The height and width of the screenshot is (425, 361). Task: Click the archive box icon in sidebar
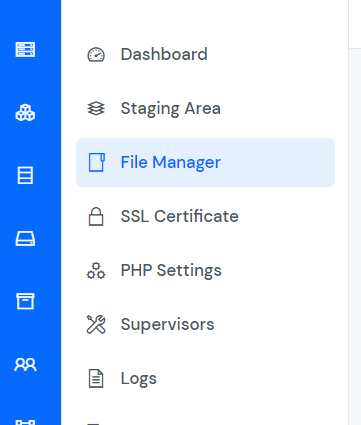point(25,301)
